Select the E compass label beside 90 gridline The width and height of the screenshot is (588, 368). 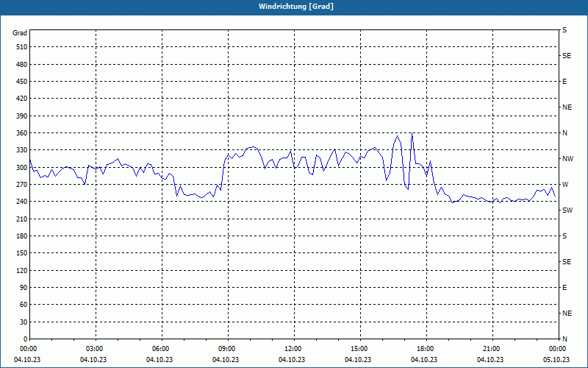564,288
